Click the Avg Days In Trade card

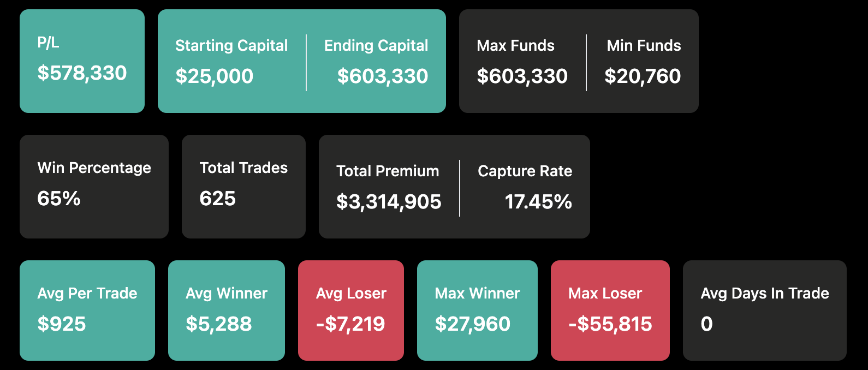(x=764, y=310)
